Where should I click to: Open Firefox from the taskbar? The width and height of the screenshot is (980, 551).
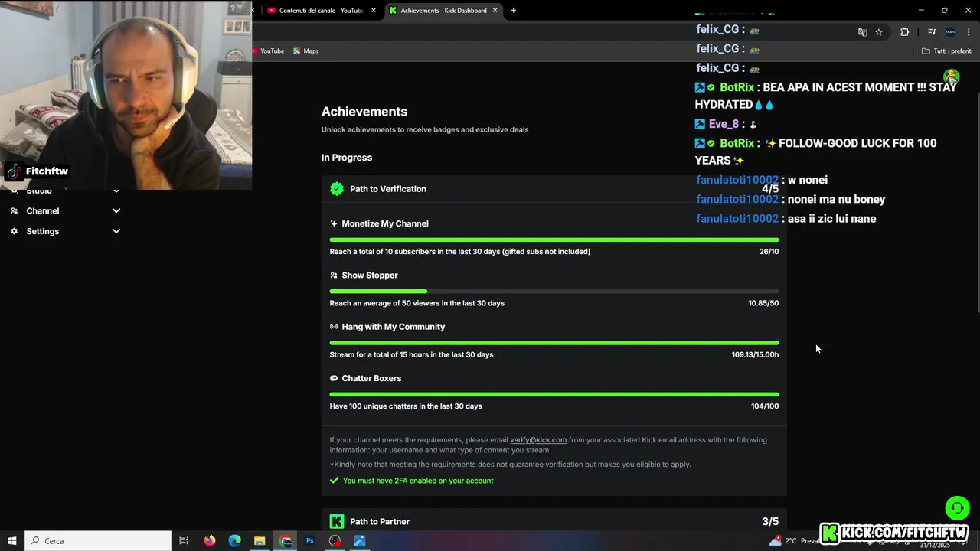pyautogui.click(x=209, y=541)
